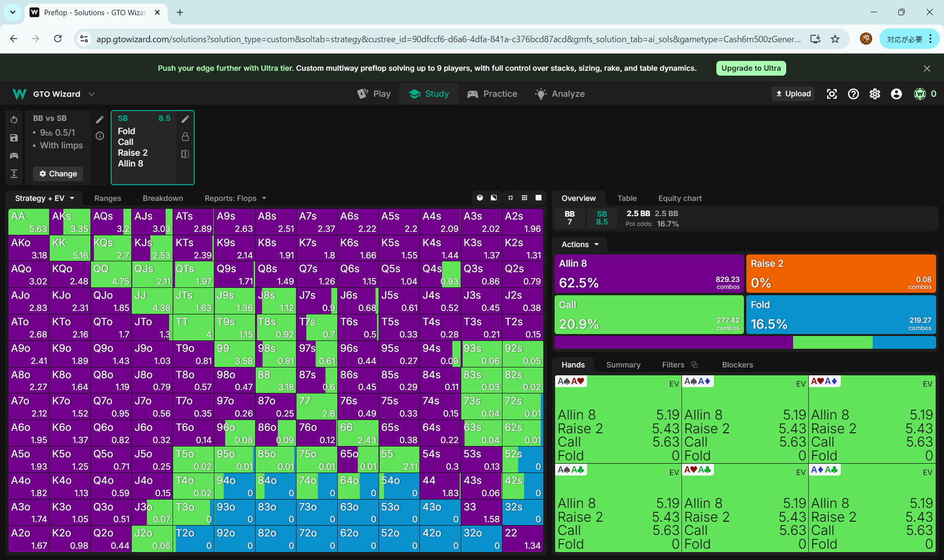Screen dimensions: 944x560
Task: Switch to the Equity chart tab
Action: [x=679, y=198]
